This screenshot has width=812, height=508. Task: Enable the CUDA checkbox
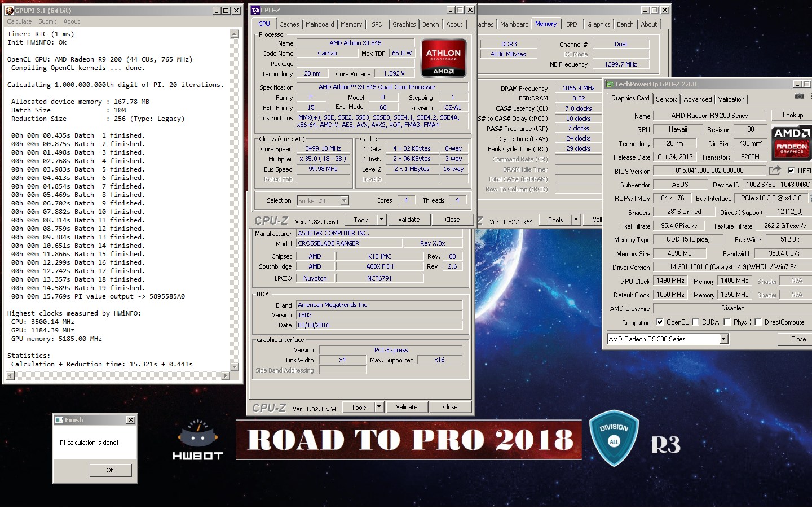point(695,322)
